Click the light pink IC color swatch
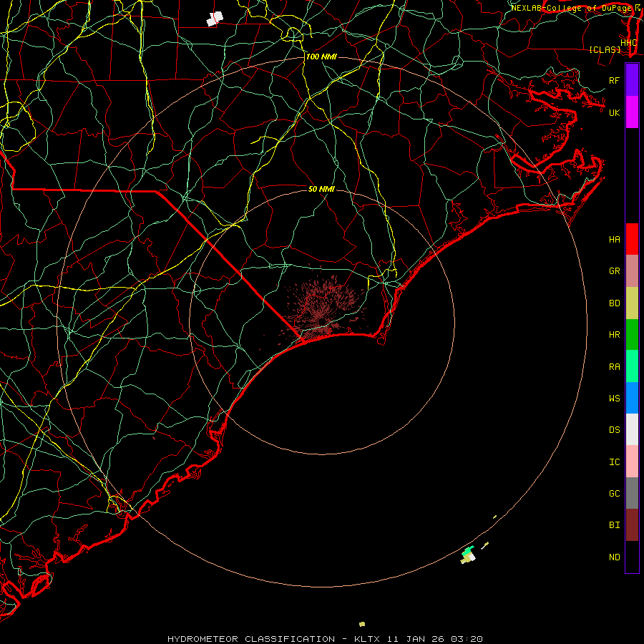This screenshot has width=644, height=644. click(632, 462)
